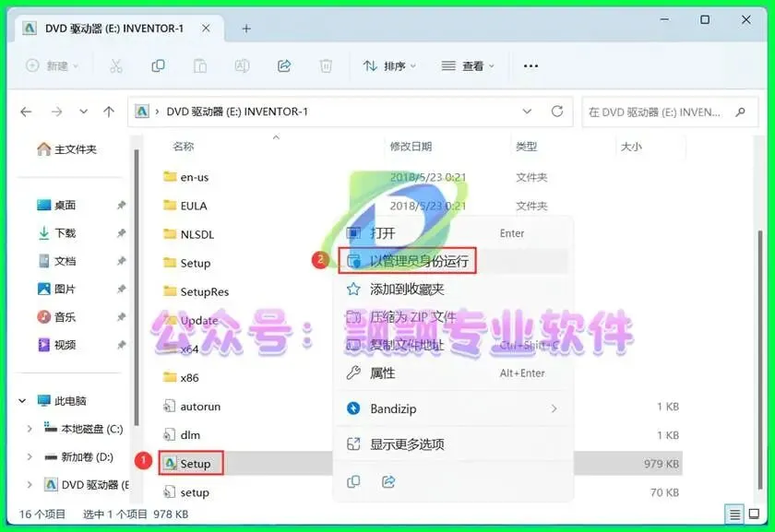
Task: Choose Compress to ZIP file
Action: click(453, 317)
